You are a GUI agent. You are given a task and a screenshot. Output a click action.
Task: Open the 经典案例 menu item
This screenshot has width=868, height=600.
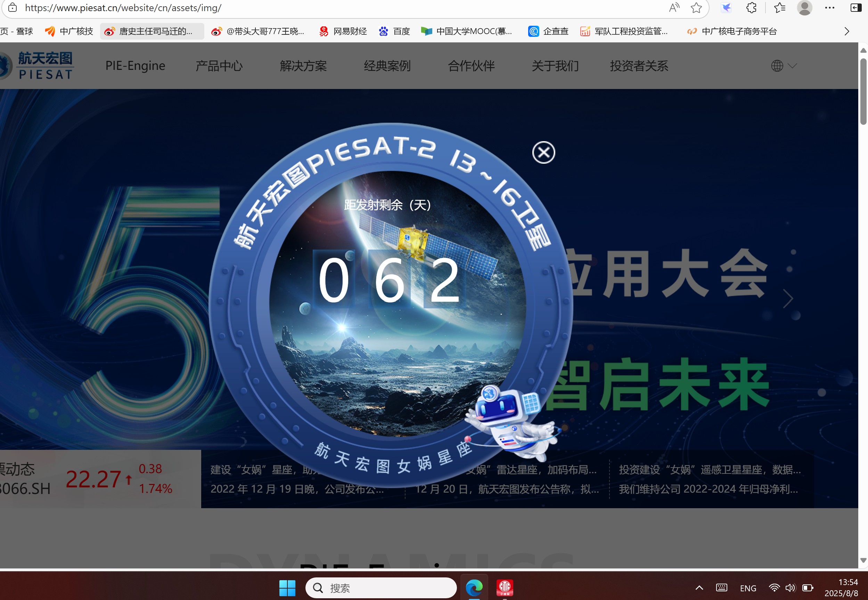(387, 66)
